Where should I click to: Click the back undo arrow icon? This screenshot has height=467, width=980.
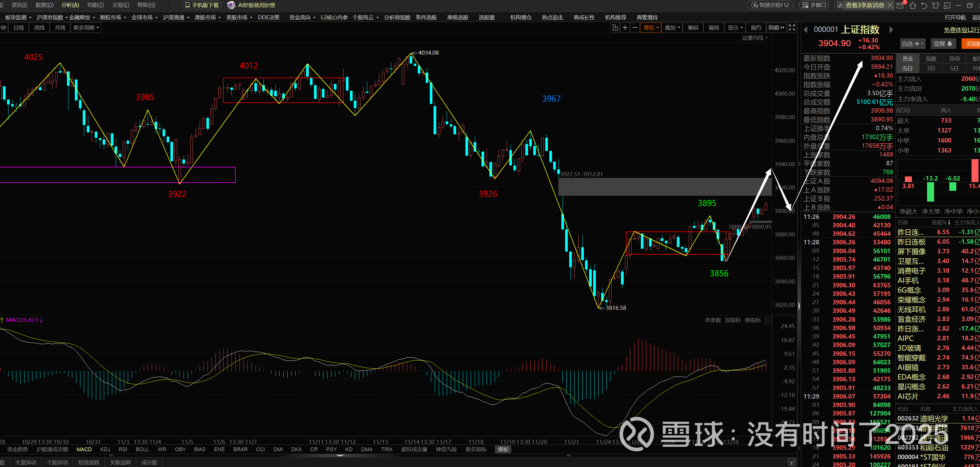(x=924, y=5)
